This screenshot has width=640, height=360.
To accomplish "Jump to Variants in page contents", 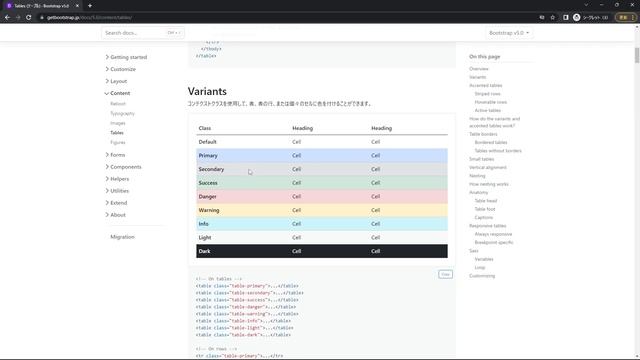I will click(x=478, y=77).
